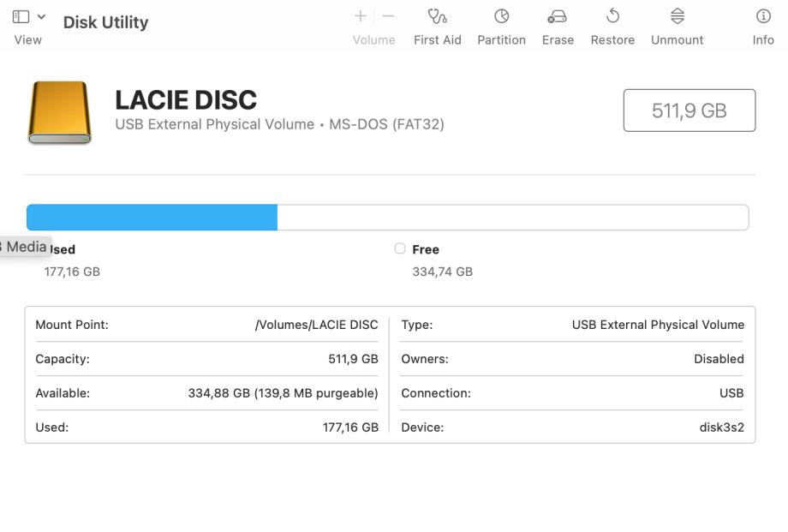The height and width of the screenshot is (532, 788).
Task: Select 334,88 GB (139,8 MB purgeable) value
Action: 283,393
